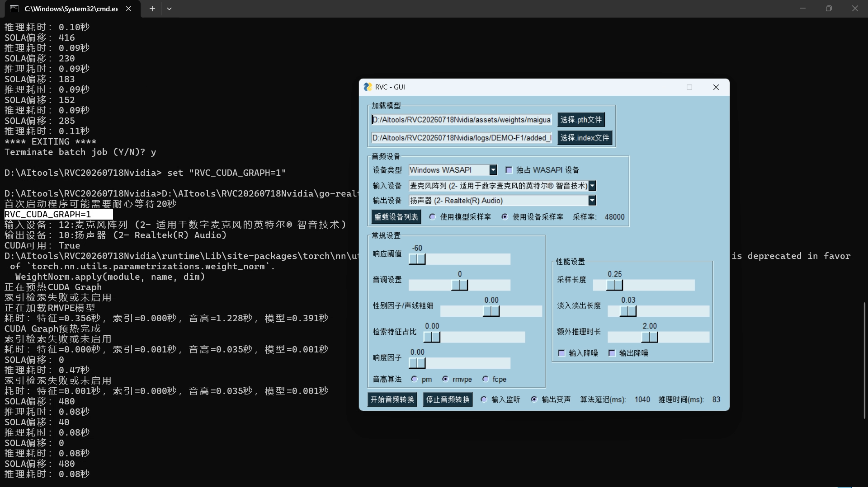The width and height of the screenshot is (868, 488).
Task: Open the terminal tab dropdown chevron
Action: click(x=169, y=9)
